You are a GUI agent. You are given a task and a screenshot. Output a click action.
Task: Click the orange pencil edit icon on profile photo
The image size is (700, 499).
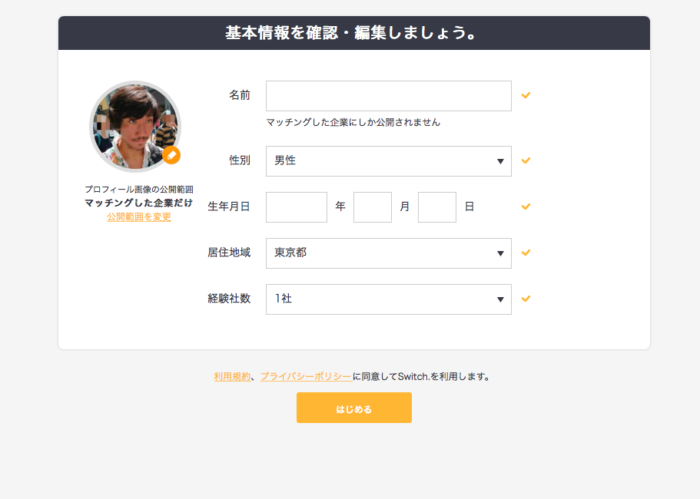(x=171, y=155)
